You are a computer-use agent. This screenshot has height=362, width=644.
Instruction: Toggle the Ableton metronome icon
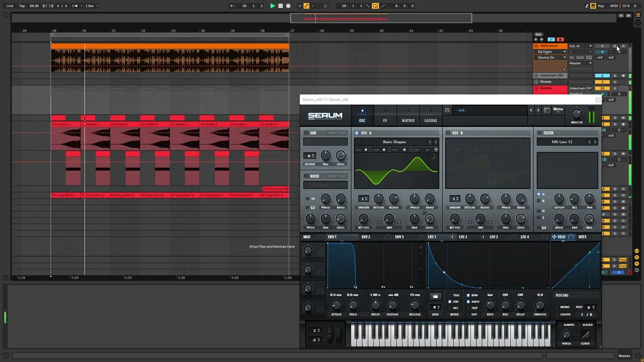(75, 6)
